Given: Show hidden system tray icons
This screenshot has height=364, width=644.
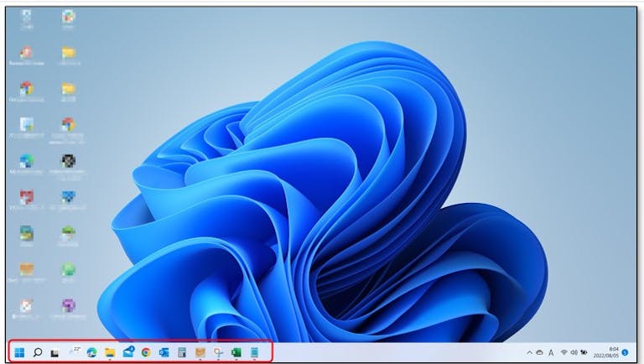Looking at the screenshot, I should pyautogui.click(x=529, y=352).
